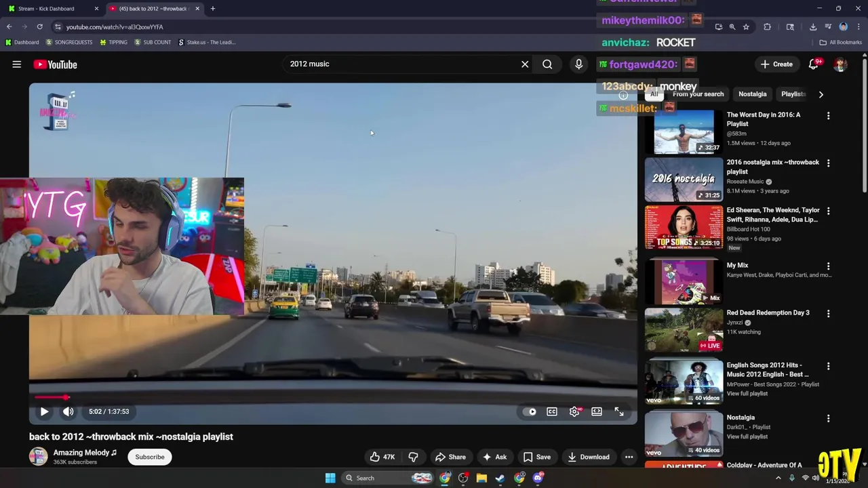Open Steam from the taskbar
Image resolution: width=868 pixels, height=488 pixels.
pyautogui.click(x=500, y=478)
